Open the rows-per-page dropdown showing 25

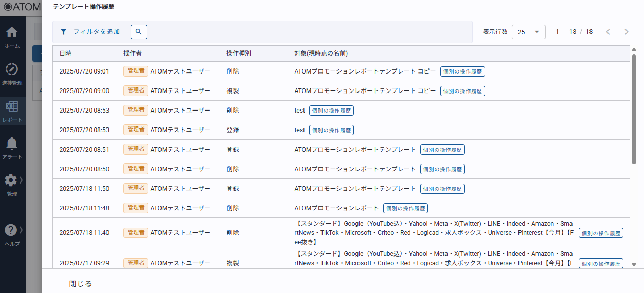click(528, 32)
